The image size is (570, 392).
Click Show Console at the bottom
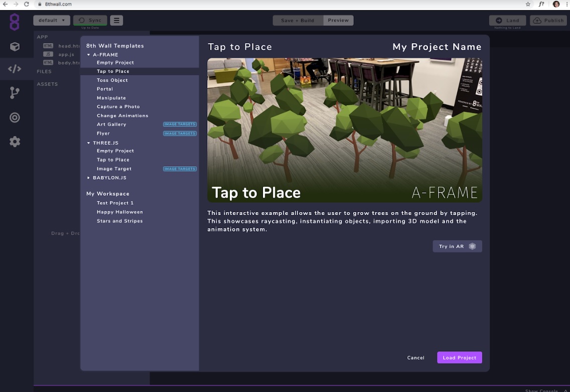pos(541,390)
